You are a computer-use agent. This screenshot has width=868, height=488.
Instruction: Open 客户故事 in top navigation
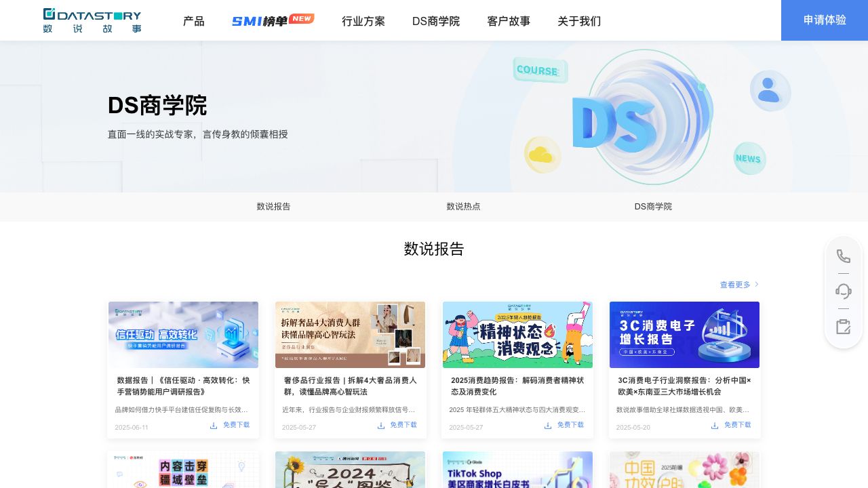(509, 21)
